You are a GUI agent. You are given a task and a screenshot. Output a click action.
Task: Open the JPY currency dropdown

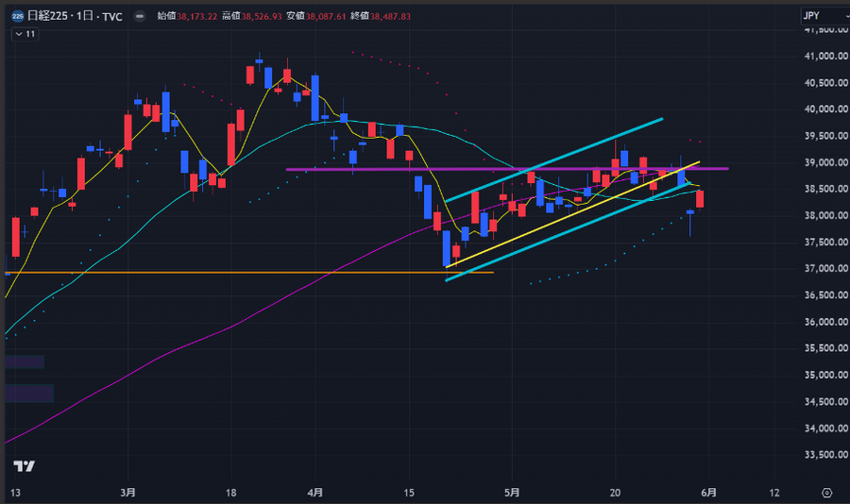tap(819, 15)
